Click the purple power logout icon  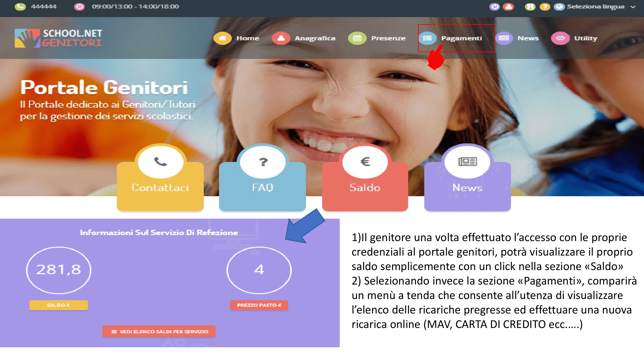[x=494, y=7]
